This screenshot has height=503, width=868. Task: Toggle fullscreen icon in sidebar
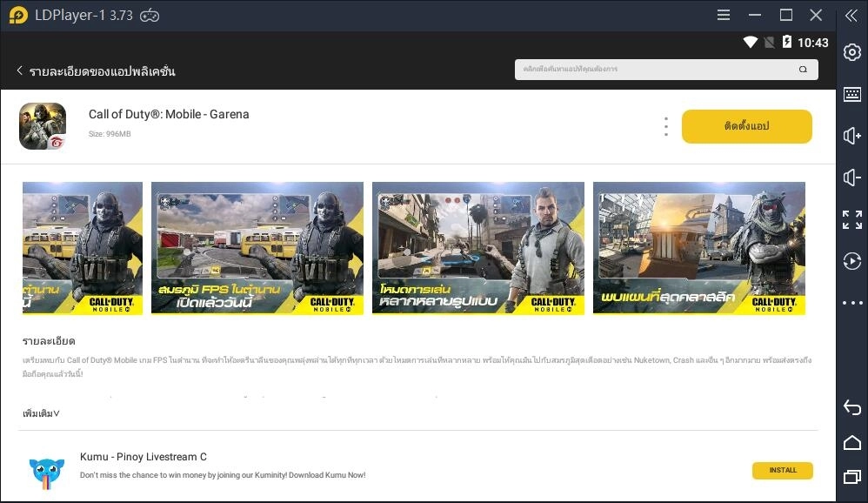pos(852,219)
